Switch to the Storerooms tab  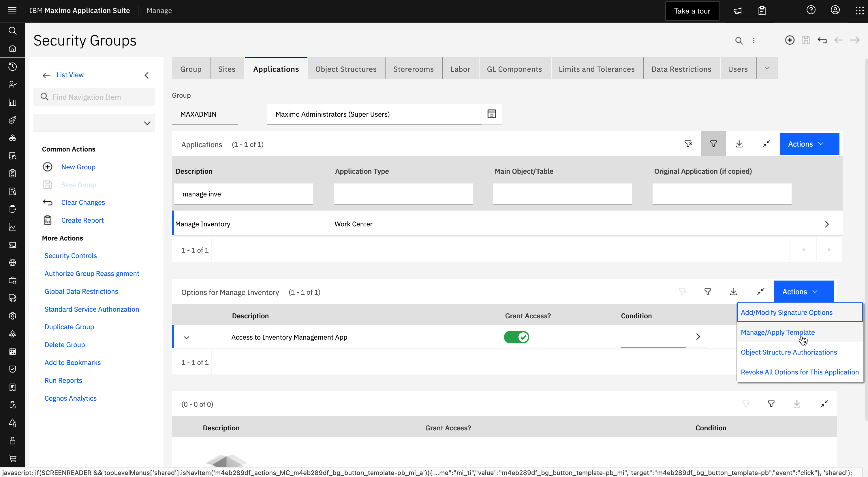414,69
